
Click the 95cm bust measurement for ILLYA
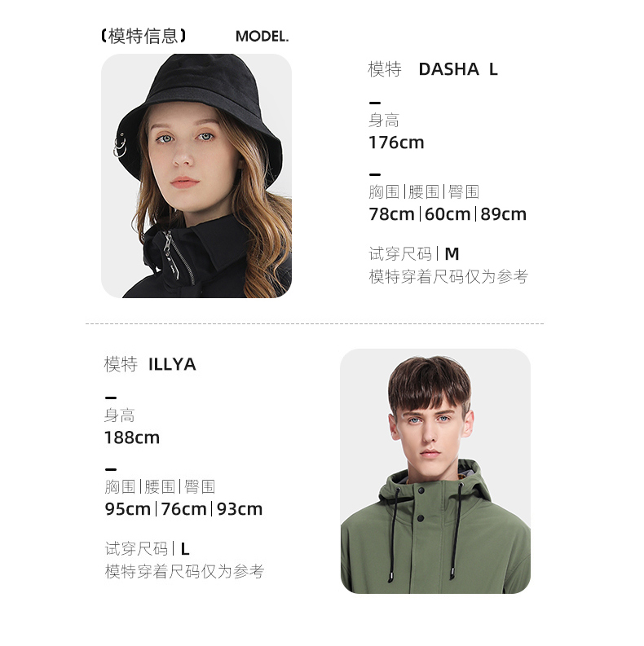tap(128, 509)
